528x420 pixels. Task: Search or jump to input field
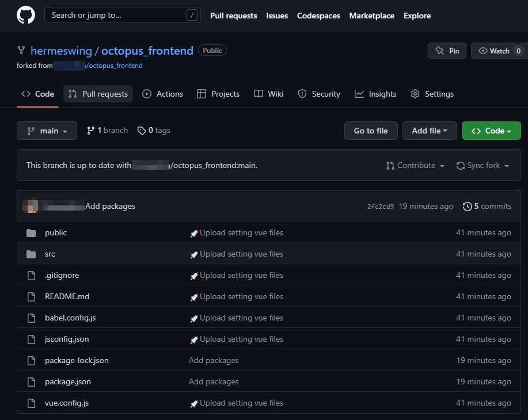pos(123,15)
